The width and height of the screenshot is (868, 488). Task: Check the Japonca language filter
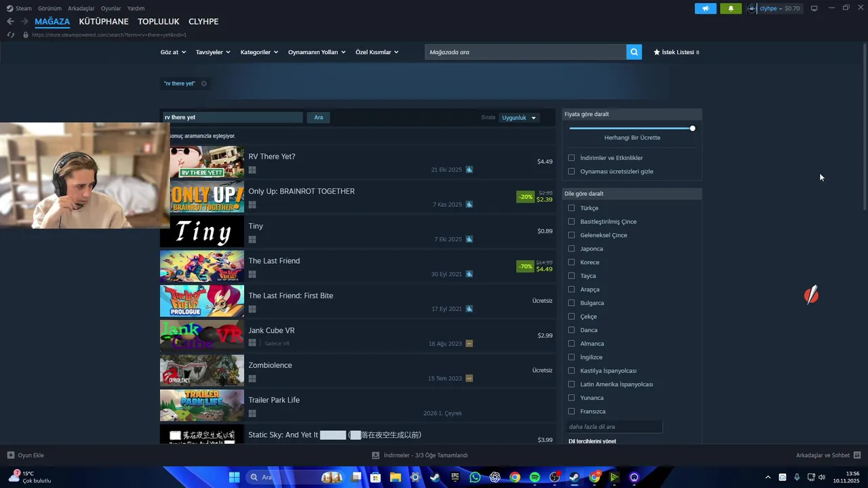pos(571,249)
